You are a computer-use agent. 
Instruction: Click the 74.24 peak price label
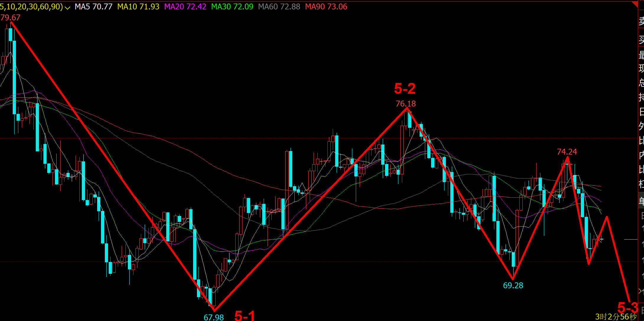[x=567, y=152]
